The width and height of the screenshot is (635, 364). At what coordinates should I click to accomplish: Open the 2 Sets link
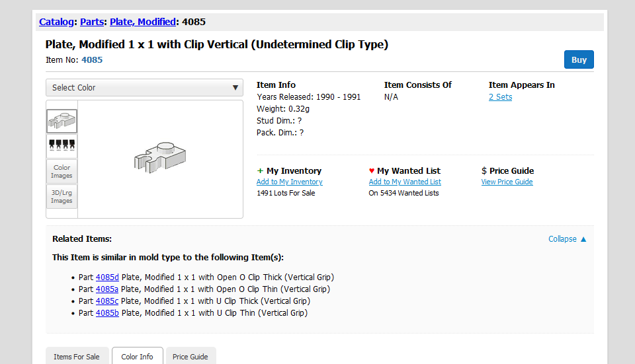click(500, 97)
